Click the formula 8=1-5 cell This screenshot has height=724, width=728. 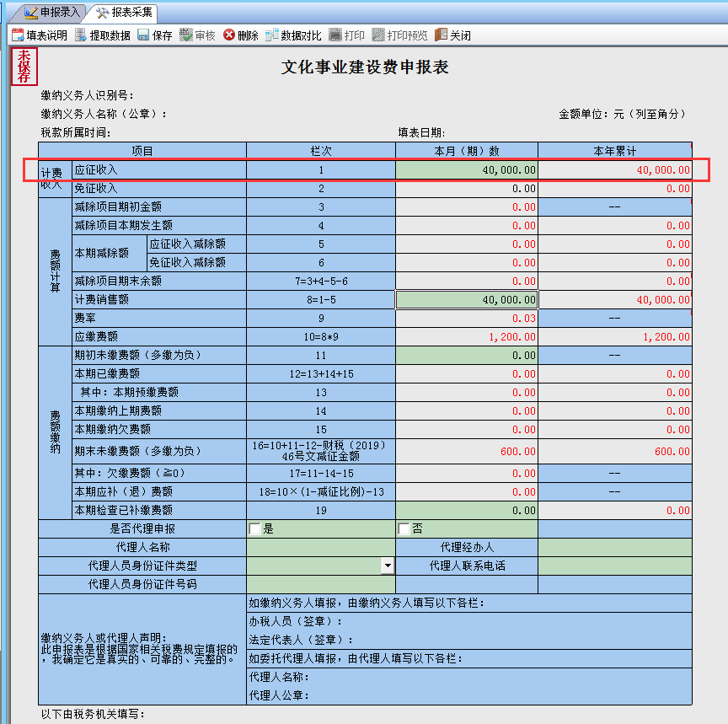[x=321, y=299]
